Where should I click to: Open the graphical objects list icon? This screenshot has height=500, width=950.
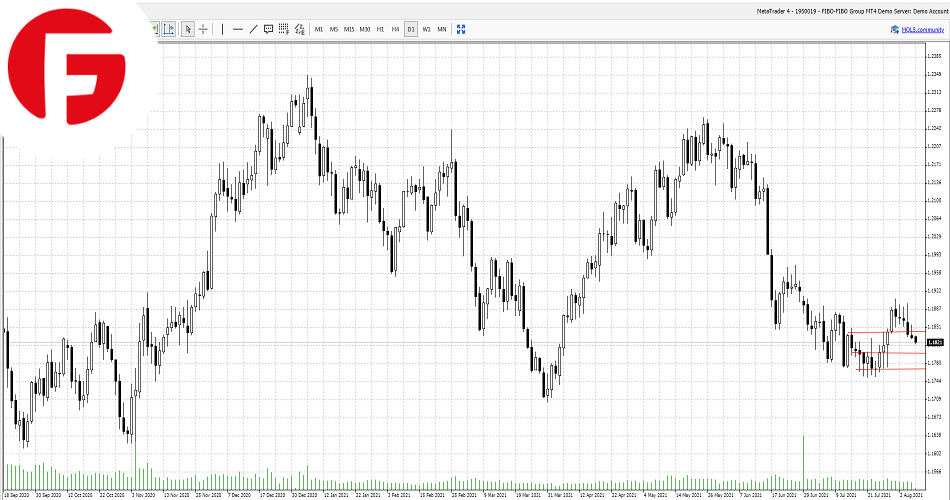click(x=299, y=29)
